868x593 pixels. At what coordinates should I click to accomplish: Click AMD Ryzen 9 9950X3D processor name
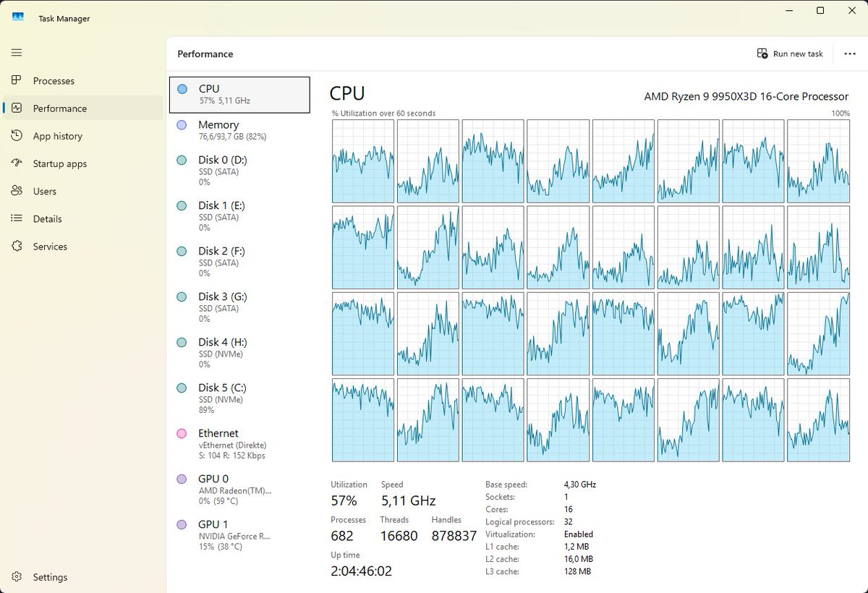pos(746,96)
